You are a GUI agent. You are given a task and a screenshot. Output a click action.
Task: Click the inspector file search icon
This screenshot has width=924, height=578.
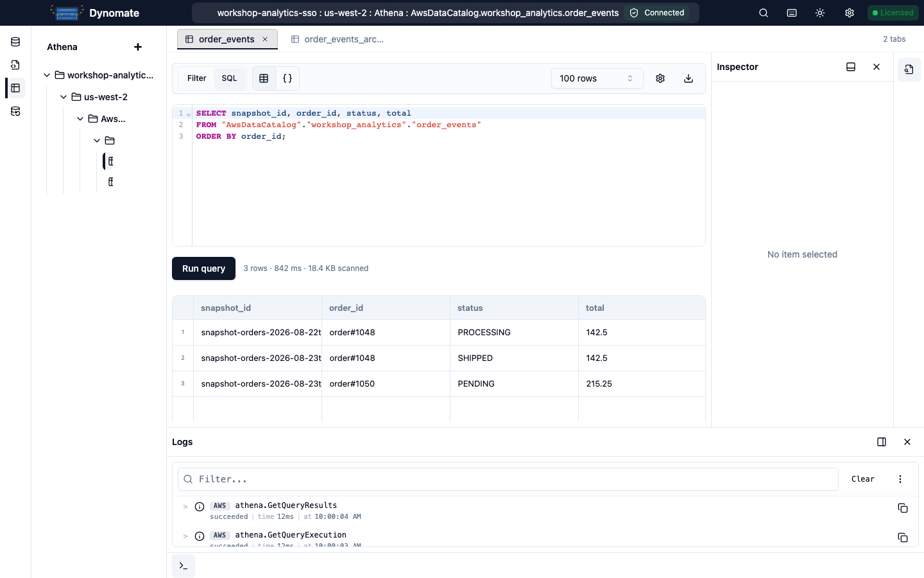pos(909,69)
